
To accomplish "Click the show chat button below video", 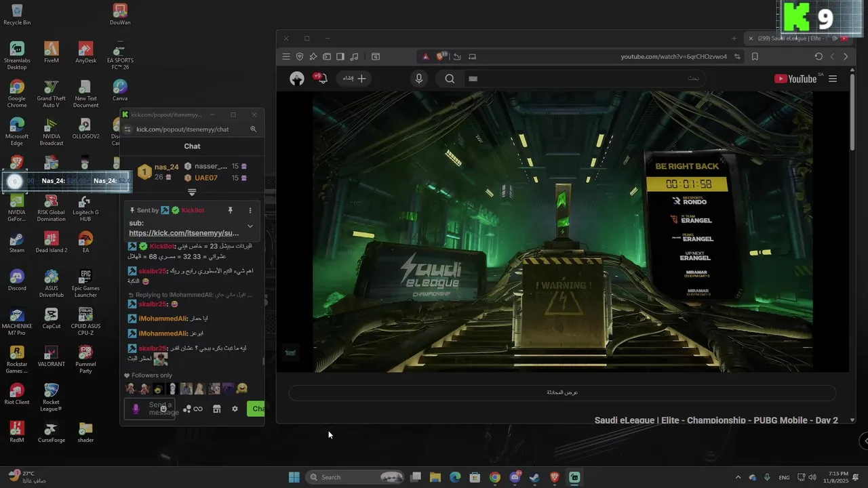I will [x=562, y=392].
